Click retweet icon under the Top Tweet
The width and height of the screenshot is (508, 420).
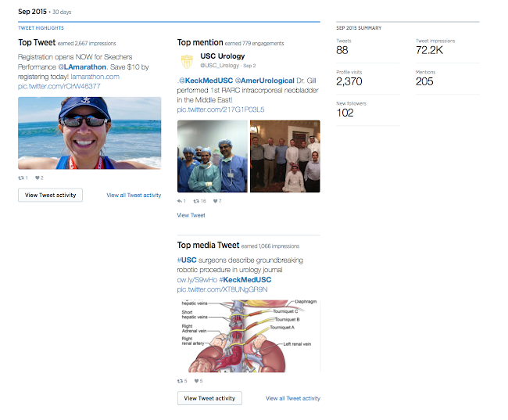[21, 178]
